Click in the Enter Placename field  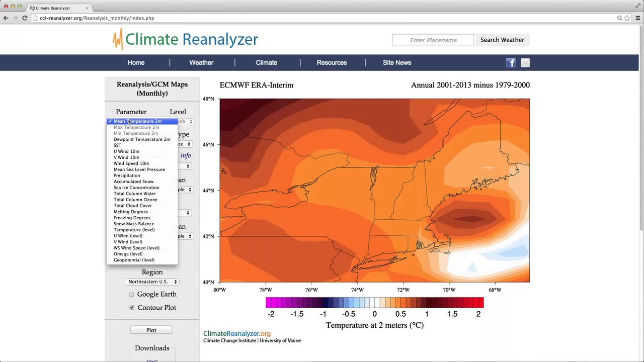[x=433, y=40]
